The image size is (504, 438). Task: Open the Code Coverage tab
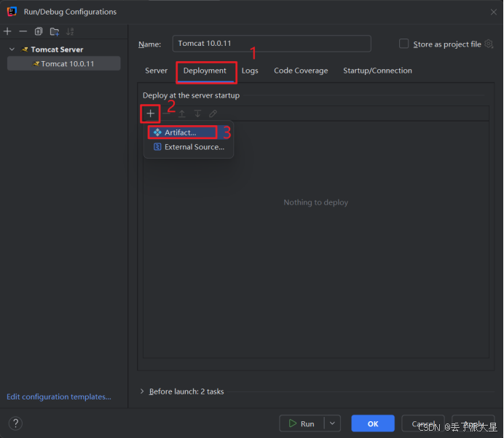coord(301,71)
